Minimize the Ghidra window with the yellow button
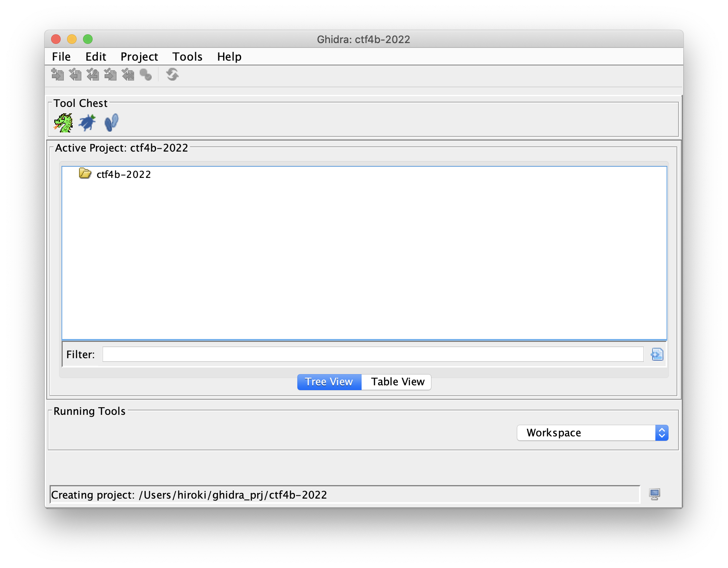The height and width of the screenshot is (568, 728). tap(72, 39)
